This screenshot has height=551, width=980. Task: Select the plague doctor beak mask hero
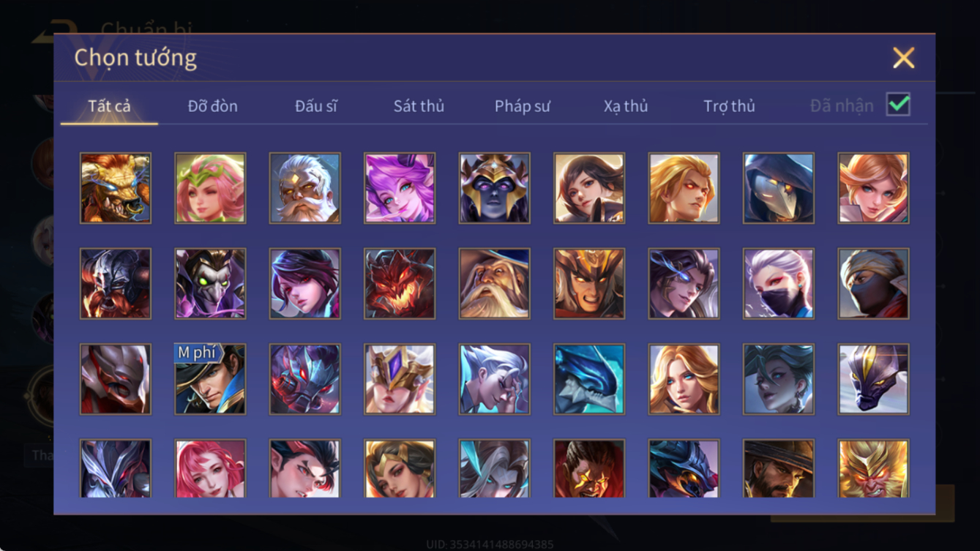coord(779,188)
